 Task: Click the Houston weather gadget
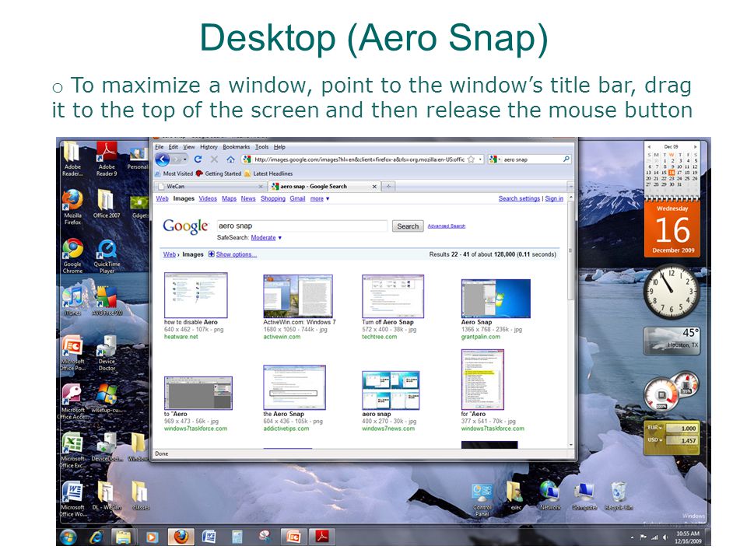coord(672,341)
